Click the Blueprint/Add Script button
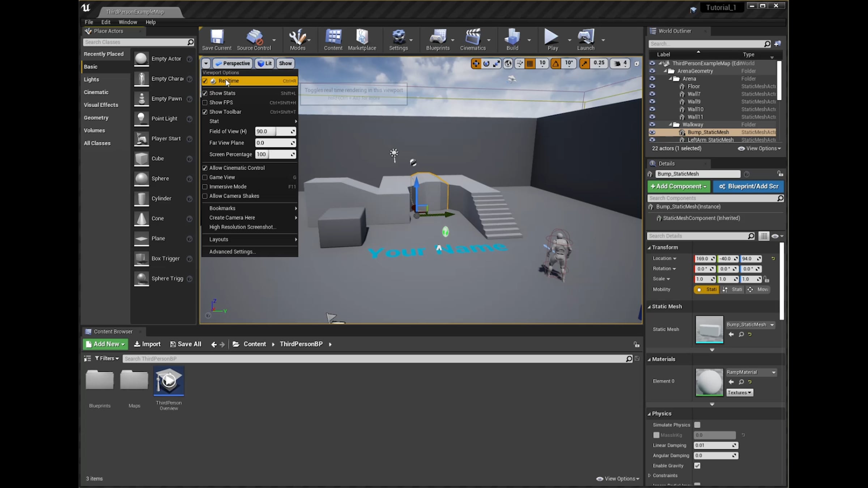The image size is (868, 488). (x=749, y=187)
